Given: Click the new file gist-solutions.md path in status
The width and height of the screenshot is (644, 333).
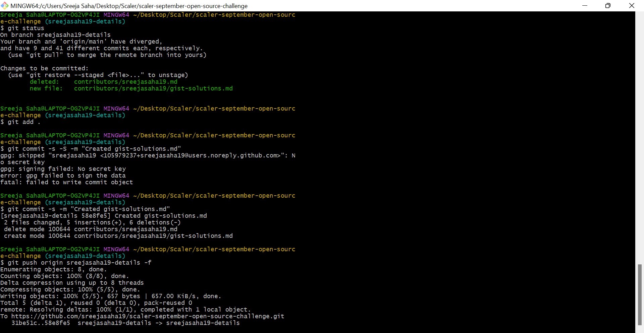Looking at the screenshot, I should [153, 88].
